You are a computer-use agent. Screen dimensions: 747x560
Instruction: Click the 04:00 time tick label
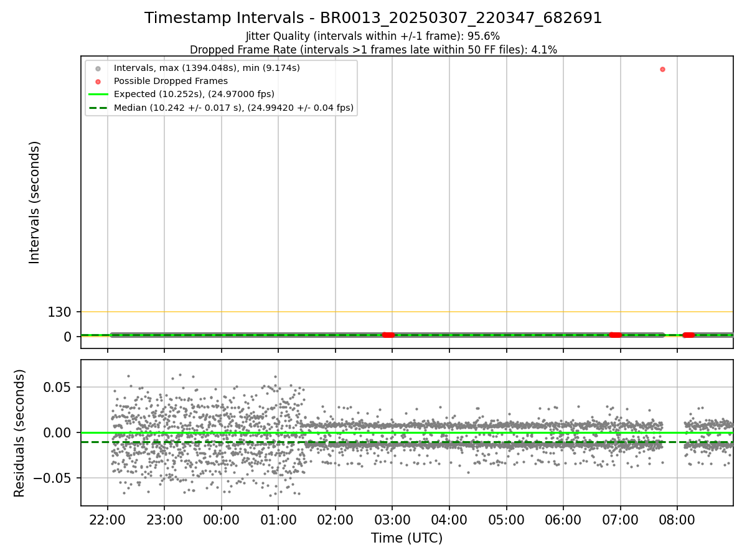pos(449,520)
